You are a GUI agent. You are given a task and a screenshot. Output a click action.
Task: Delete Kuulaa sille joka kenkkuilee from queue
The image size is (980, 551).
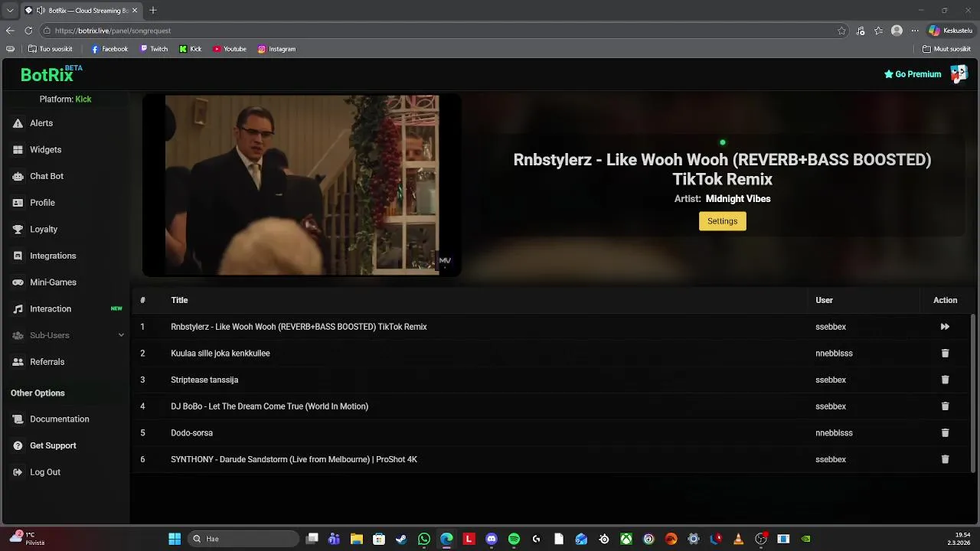click(945, 354)
